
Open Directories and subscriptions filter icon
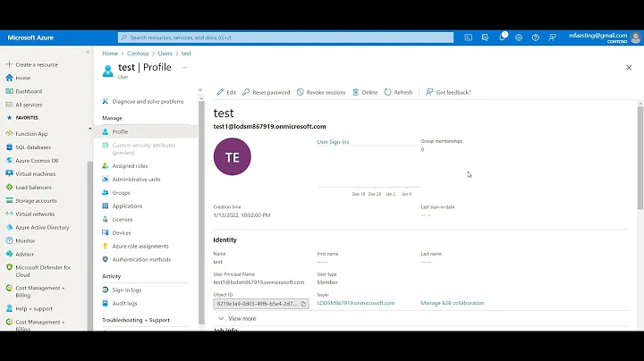click(485, 38)
